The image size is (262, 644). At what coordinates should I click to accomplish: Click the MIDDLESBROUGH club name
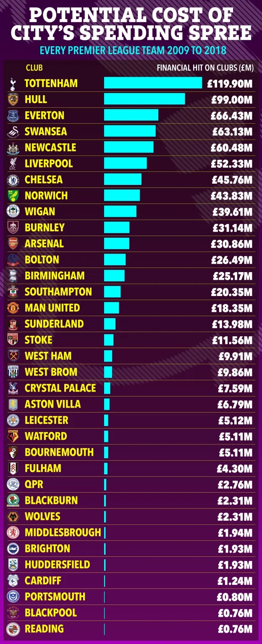click(x=63, y=532)
